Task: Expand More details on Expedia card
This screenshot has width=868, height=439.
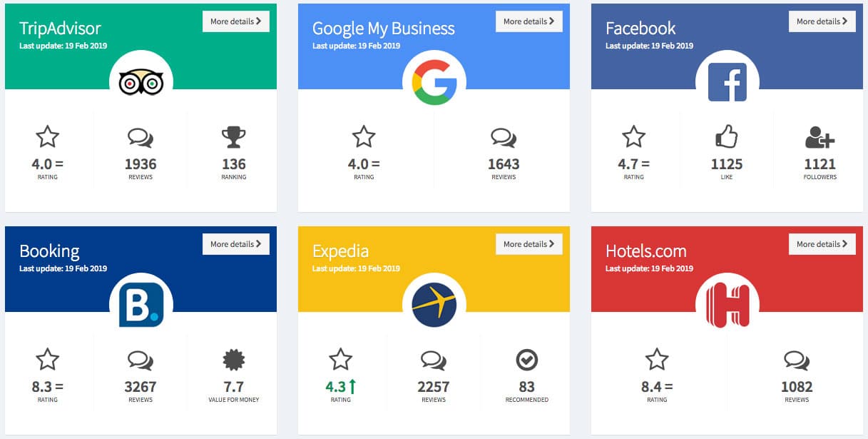Action: (x=529, y=244)
